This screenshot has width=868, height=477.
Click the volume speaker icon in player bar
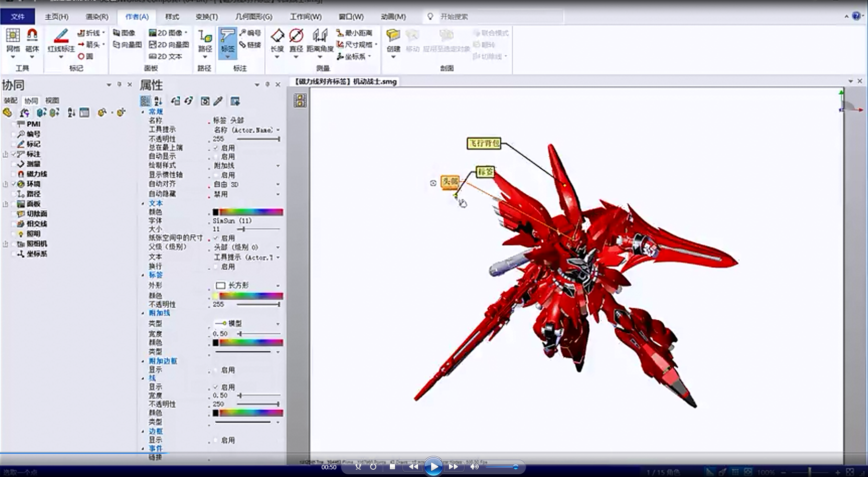tap(474, 466)
